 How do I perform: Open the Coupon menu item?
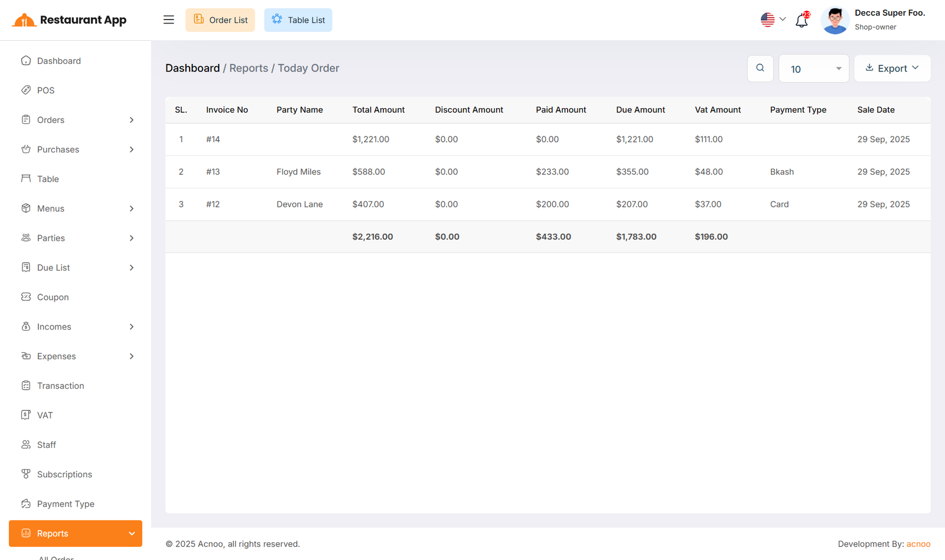coord(76,297)
